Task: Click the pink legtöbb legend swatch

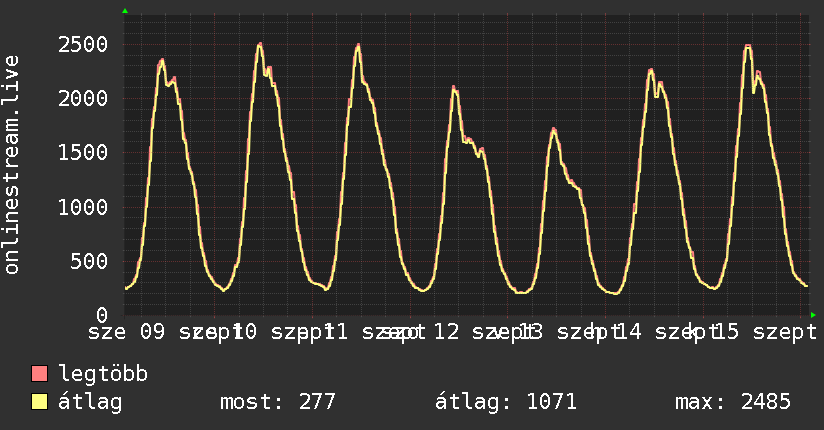Action: tap(39, 373)
